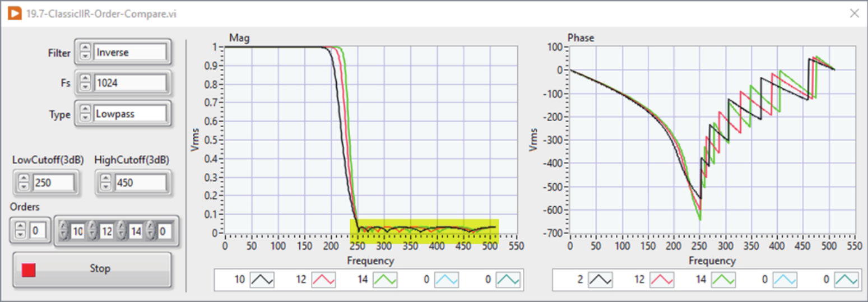
Task: Click the light blue plot icon in Mag legend
Action: [447, 280]
